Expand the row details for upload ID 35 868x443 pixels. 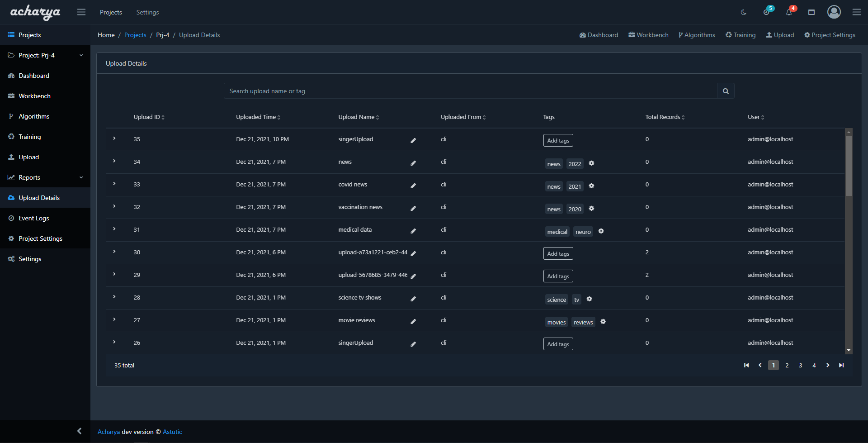(114, 139)
